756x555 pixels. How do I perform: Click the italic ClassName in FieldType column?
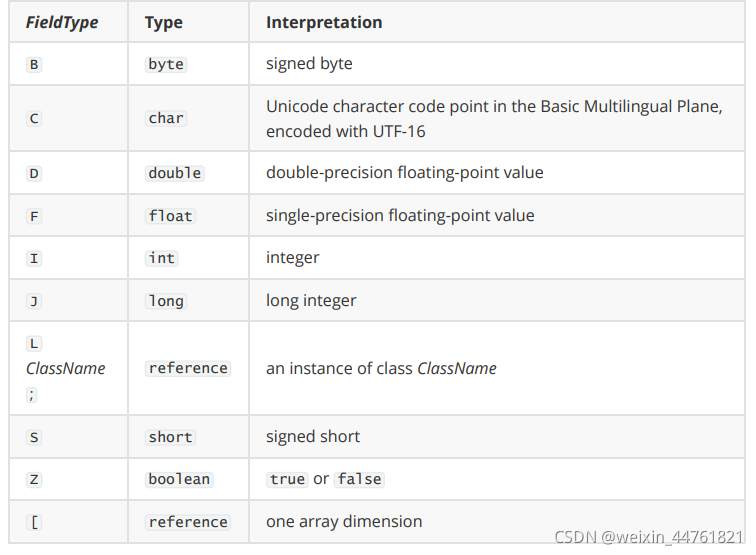pos(66,368)
